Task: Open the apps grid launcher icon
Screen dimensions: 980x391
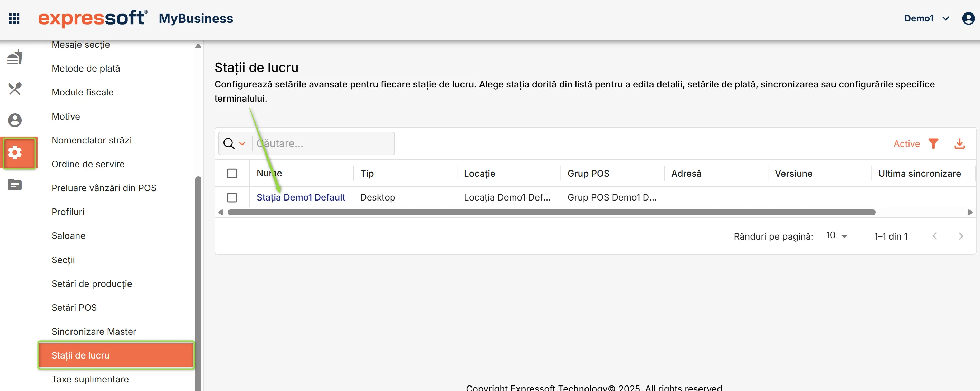Action: pos(14,18)
